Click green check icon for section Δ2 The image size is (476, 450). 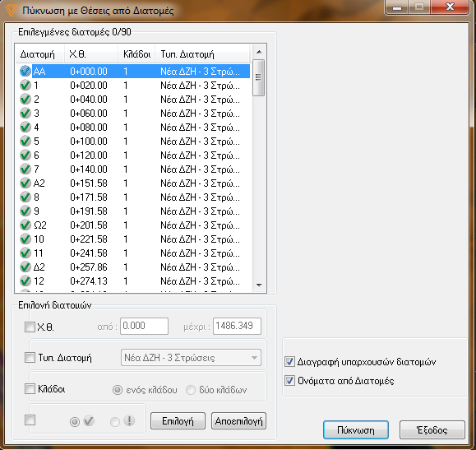[x=25, y=267]
